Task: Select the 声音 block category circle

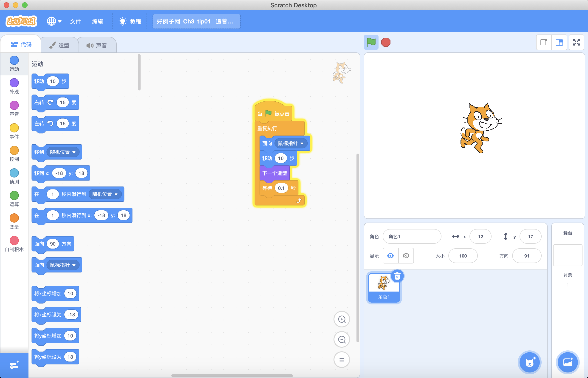Action: [x=14, y=106]
